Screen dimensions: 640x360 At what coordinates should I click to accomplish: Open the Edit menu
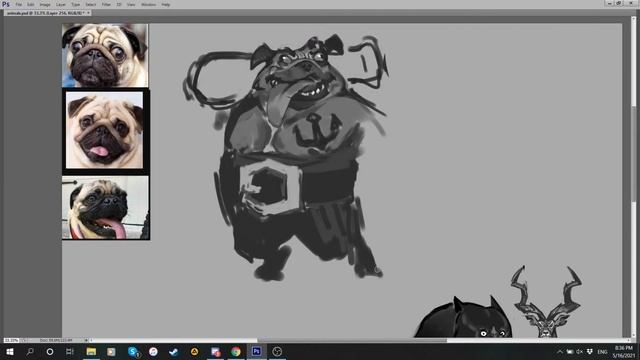pyautogui.click(x=31, y=4)
